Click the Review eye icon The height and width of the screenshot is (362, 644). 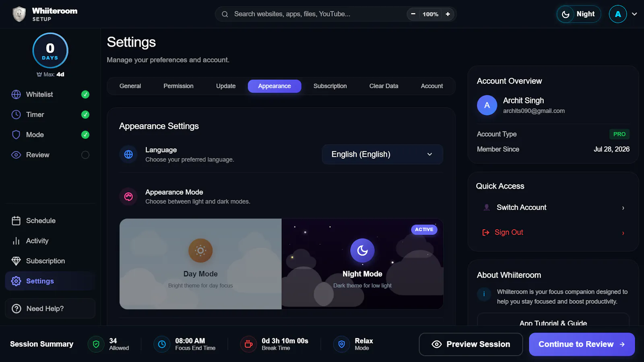pos(16,155)
